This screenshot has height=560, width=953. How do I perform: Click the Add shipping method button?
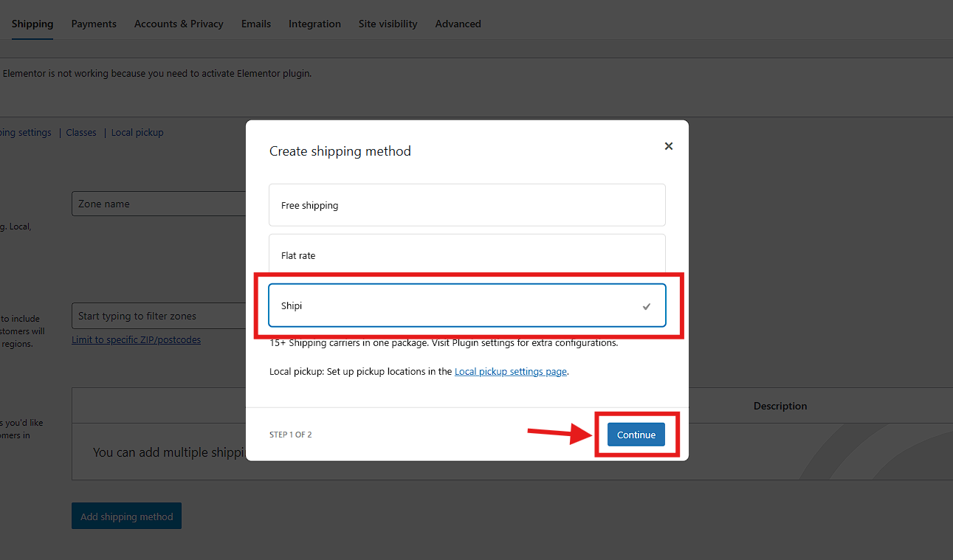click(126, 516)
